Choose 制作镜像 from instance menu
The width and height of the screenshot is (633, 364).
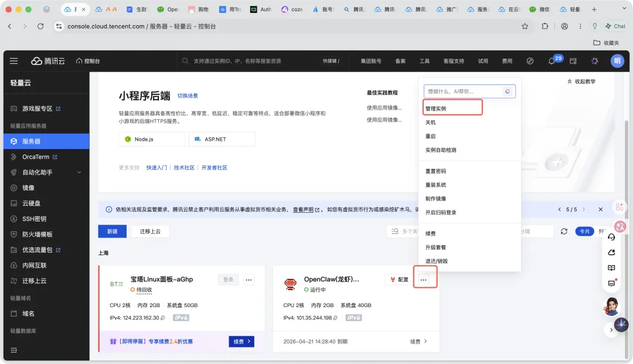tap(435, 199)
